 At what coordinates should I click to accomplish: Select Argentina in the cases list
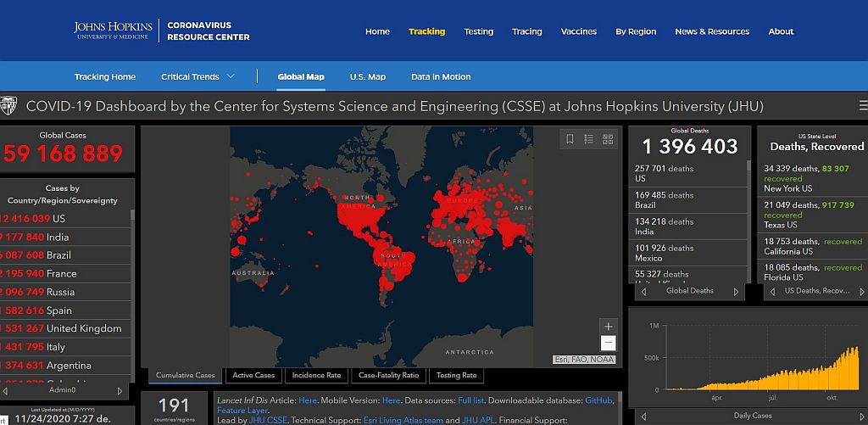click(x=66, y=365)
